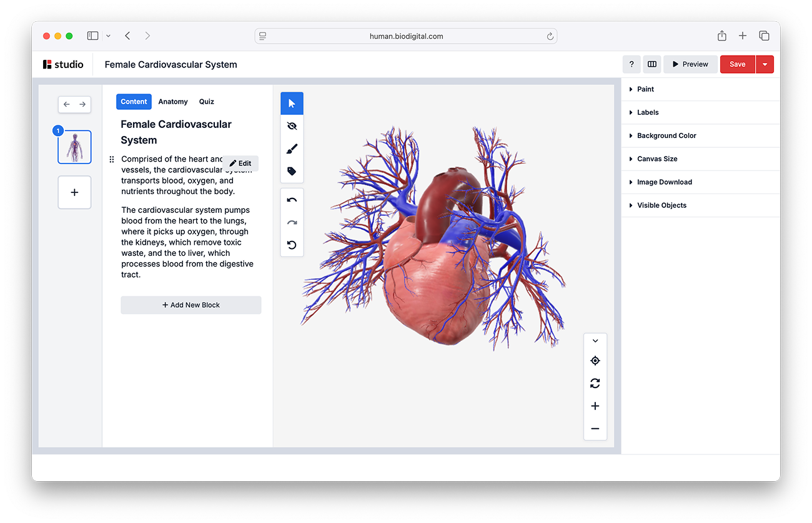
Task: Reload the page
Action: (x=550, y=36)
